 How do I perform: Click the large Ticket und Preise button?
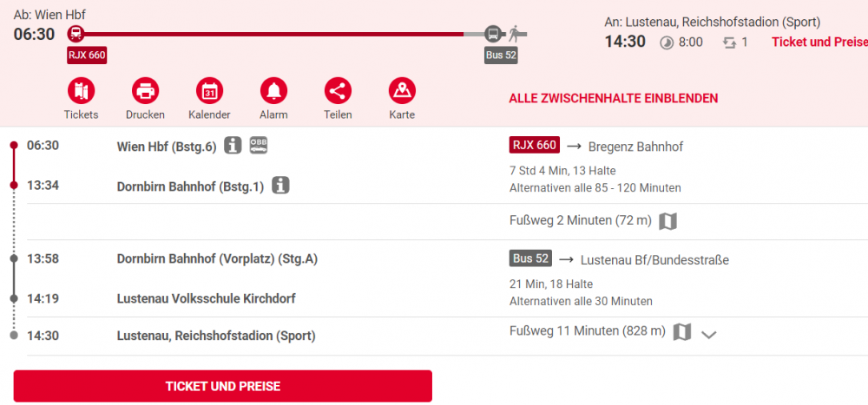[222, 386]
